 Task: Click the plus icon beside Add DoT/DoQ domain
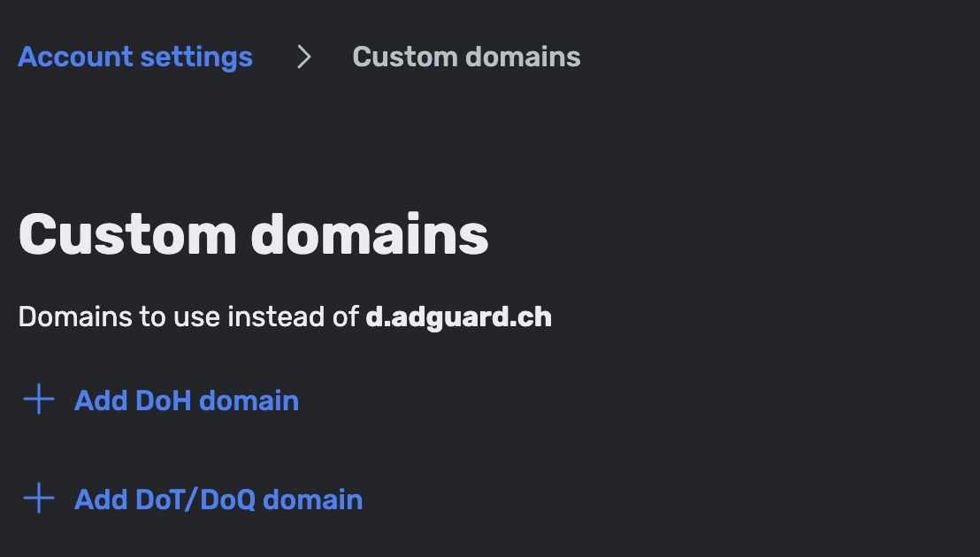click(x=38, y=500)
